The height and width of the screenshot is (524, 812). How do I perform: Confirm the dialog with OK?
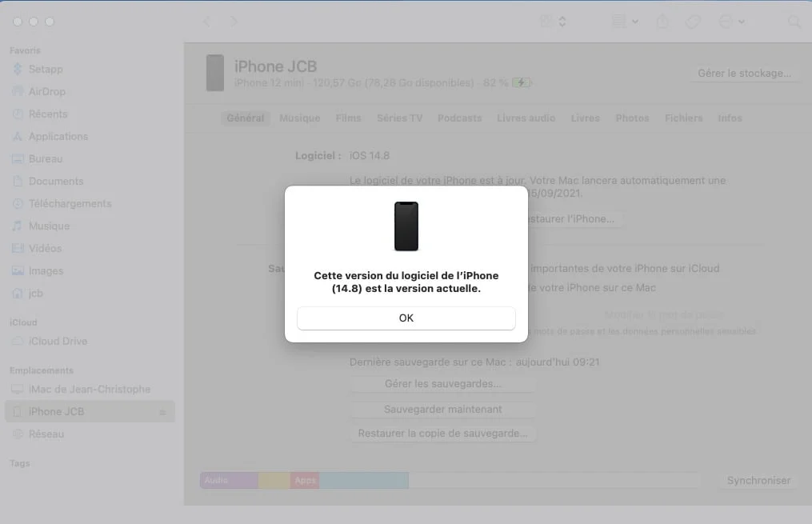[x=406, y=318]
